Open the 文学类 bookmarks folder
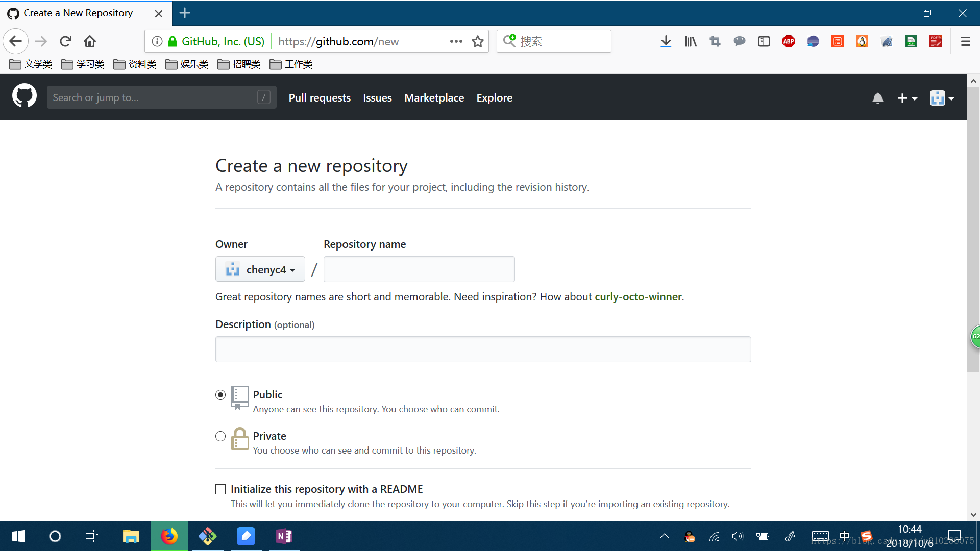This screenshot has width=980, height=551. pos(31,64)
